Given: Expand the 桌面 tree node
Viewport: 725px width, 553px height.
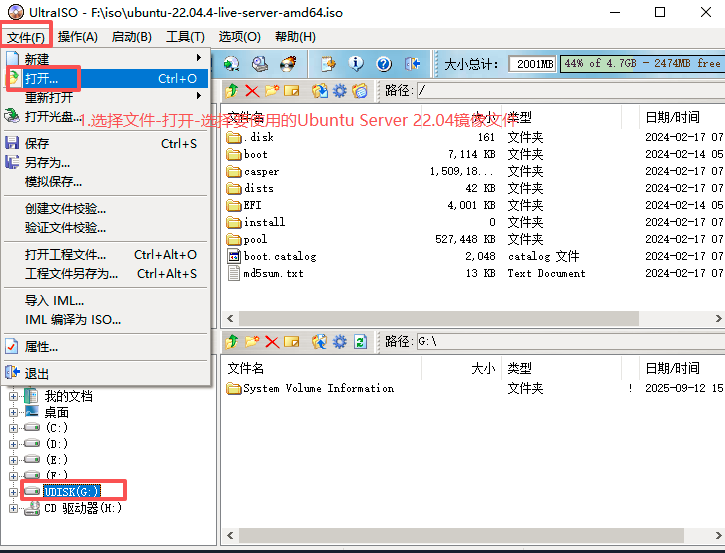Looking at the screenshot, I should (13, 412).
